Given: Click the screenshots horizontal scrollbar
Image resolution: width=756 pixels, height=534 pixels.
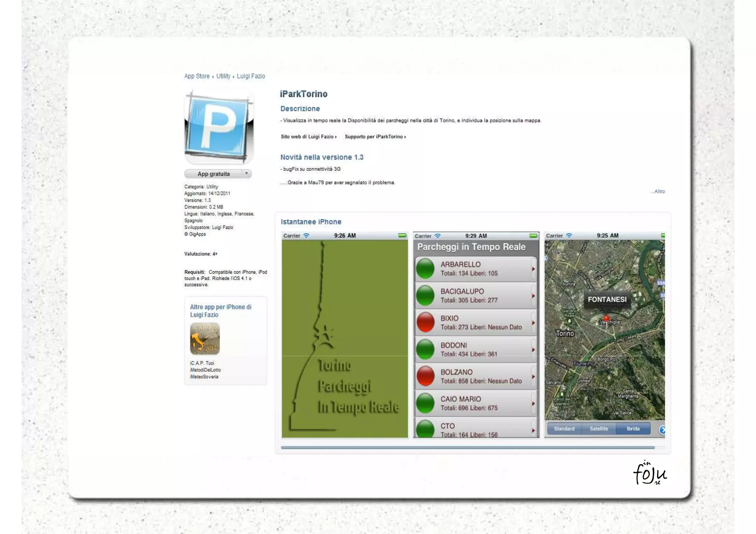Looking at the screenshot, I should coord(467,448).
